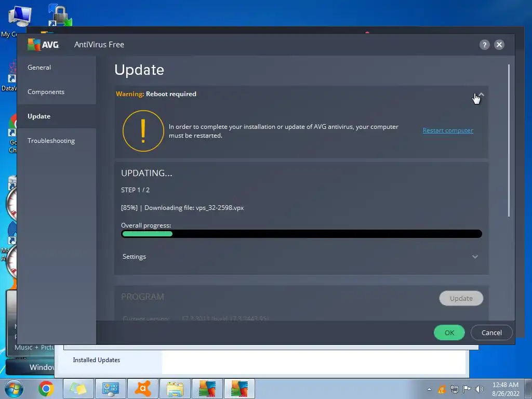Click the Show desktop strip
Viewport: 532px width, 399px height.
coord(529,389)
